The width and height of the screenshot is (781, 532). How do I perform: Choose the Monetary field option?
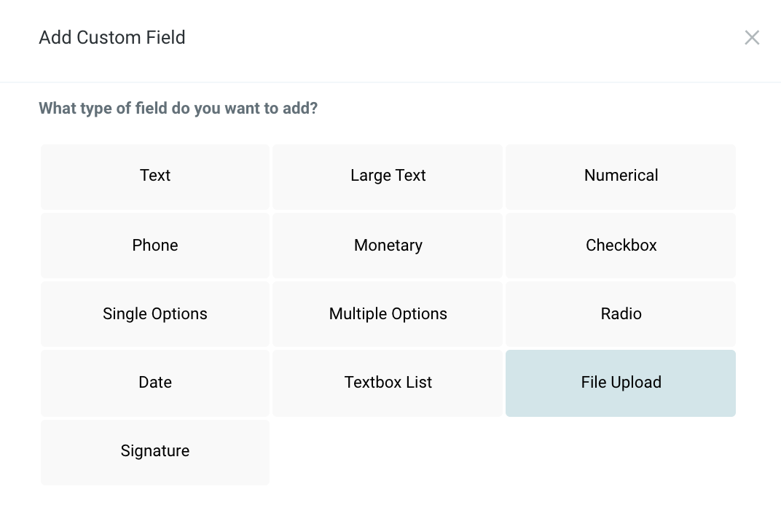click(x=388, y=246)
